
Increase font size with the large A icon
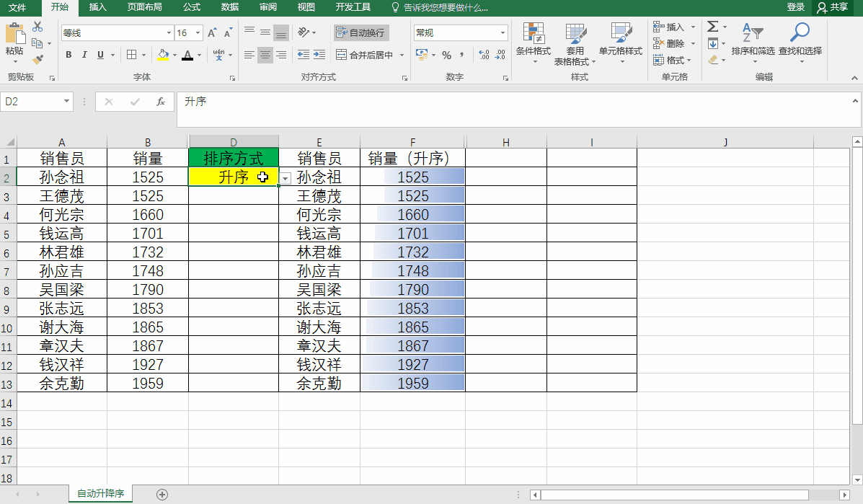click(x=212, y=33)
